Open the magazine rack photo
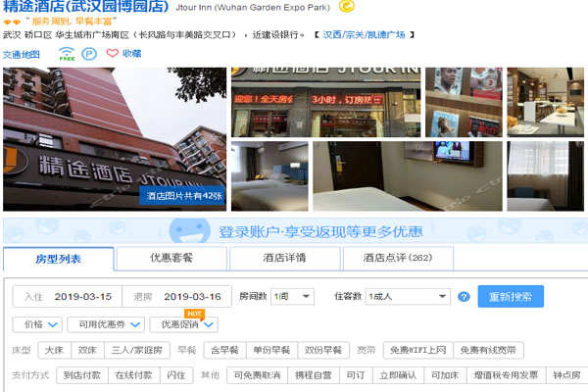This screenshot has height=392, width=588. (464, 102)
